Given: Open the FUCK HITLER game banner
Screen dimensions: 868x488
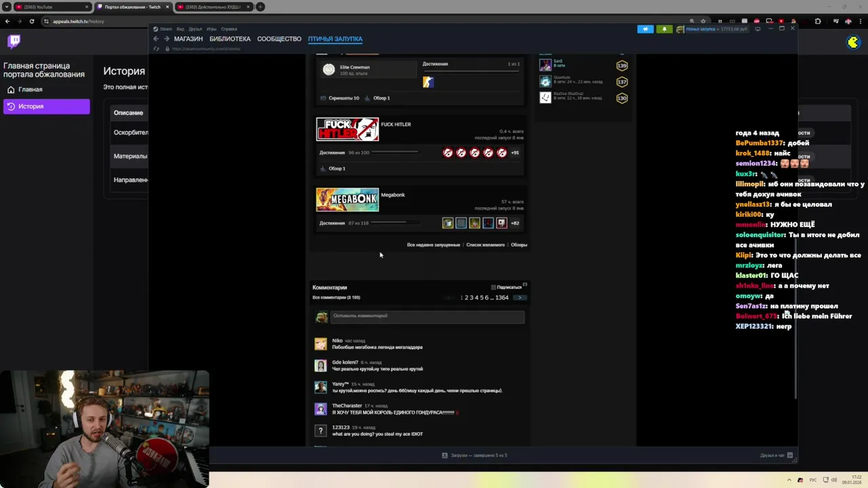Looking at the screenshot, I should click(x=347, y=129).
